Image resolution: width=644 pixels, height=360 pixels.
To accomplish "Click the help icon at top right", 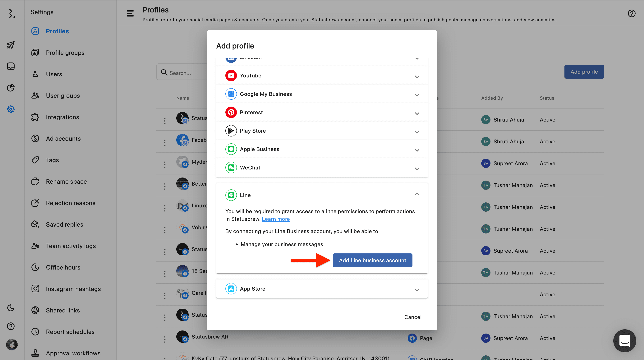I will [632, 13].
